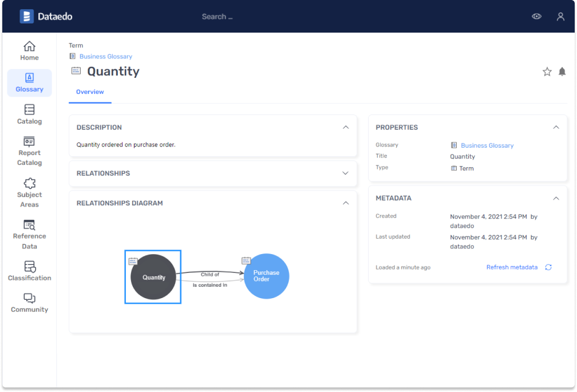The width and height of the screenshot is (577, 392).
Task: Open the Catalog section in sidebar
Action: (29, 109)
